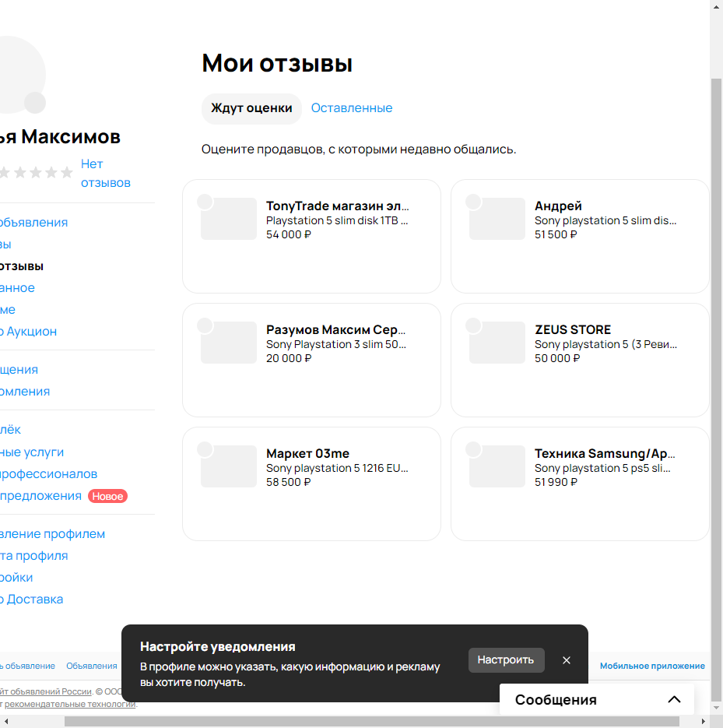Open the Разумов Максим seller card
The width and height of the screenshot is (723, 728).
pos(311,360)
